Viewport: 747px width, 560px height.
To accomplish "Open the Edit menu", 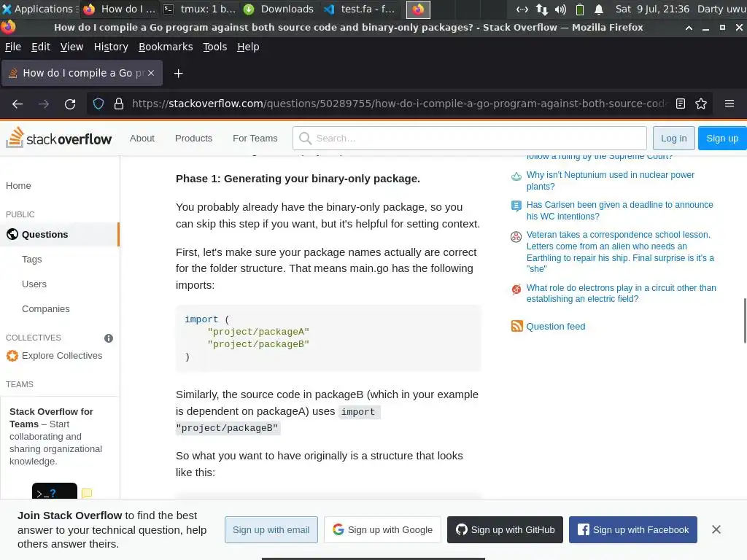I will click(41, 47).
